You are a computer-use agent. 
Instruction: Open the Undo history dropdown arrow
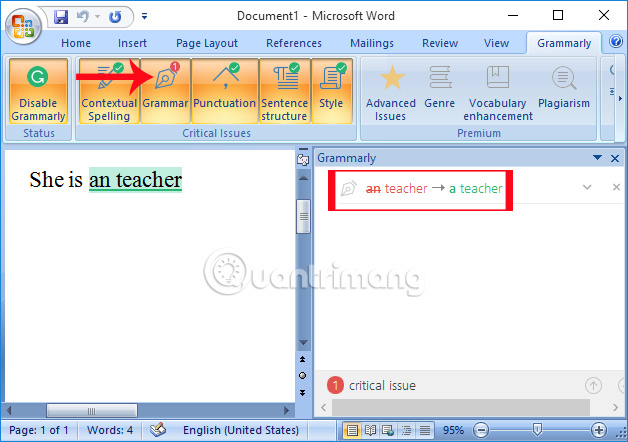(x=97, y=17)
